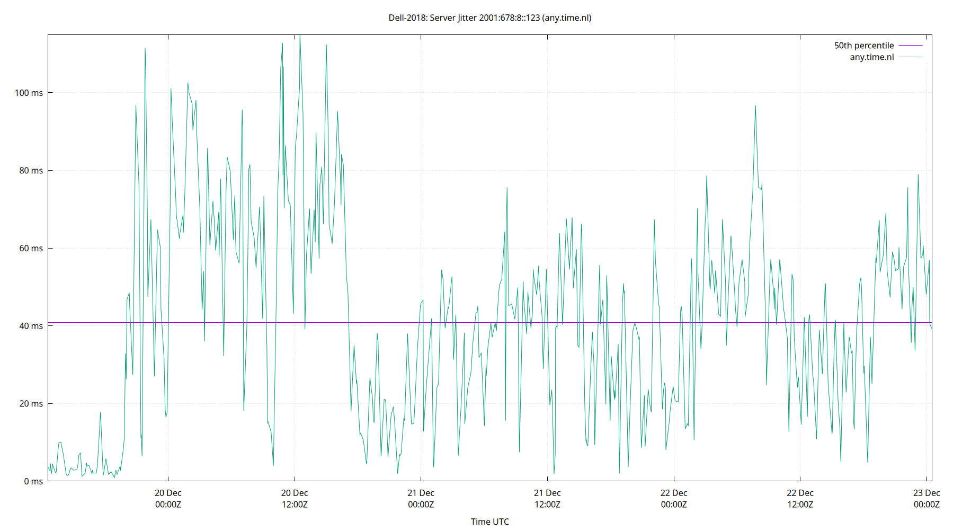
Task: Click the 21 Dec 00:00Z x-axis label
Action: [x=421, y=498]
